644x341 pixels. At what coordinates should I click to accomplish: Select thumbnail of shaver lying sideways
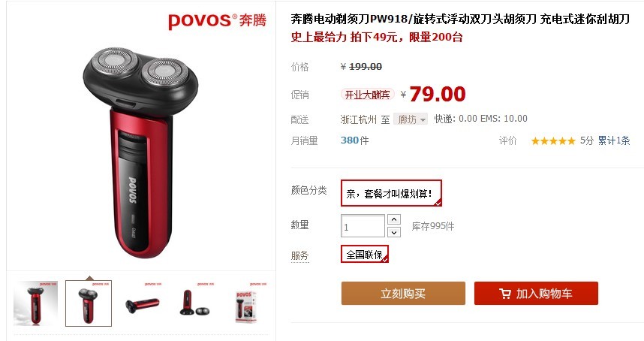[142, 303]
